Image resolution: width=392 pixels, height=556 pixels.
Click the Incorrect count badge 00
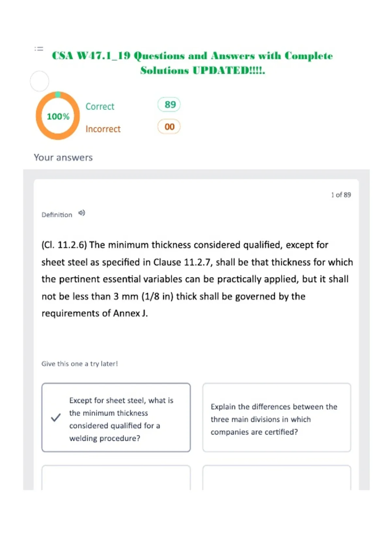click(169, 127)
